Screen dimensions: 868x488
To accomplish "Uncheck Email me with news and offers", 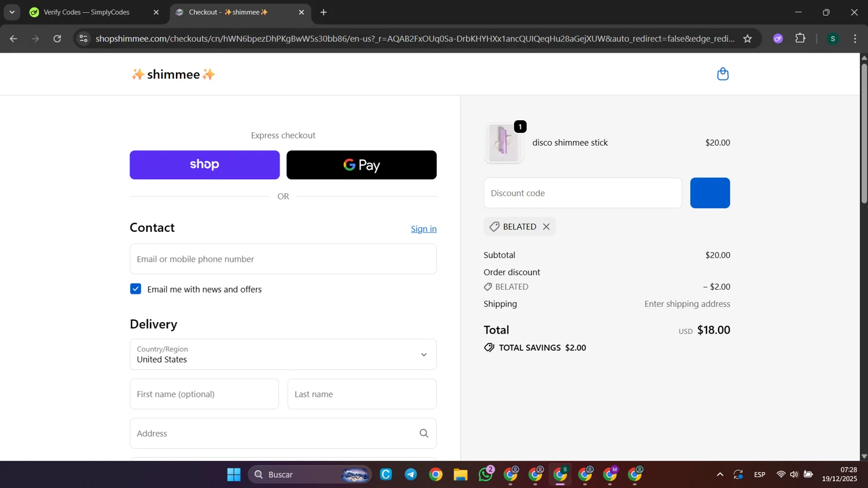I will (x=135, y=289).
